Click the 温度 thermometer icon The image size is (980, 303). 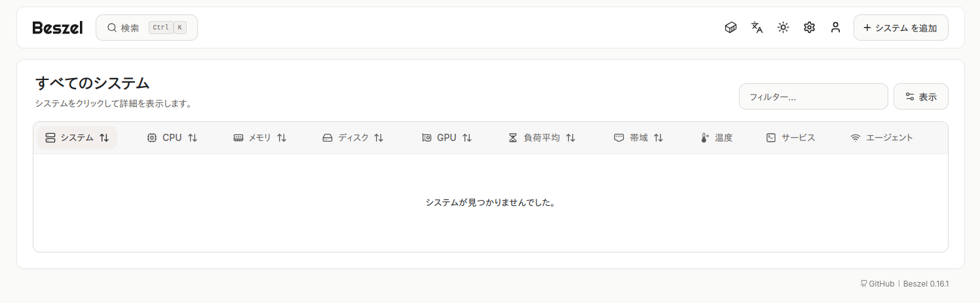pyautogui.click(x=705, y=138)
